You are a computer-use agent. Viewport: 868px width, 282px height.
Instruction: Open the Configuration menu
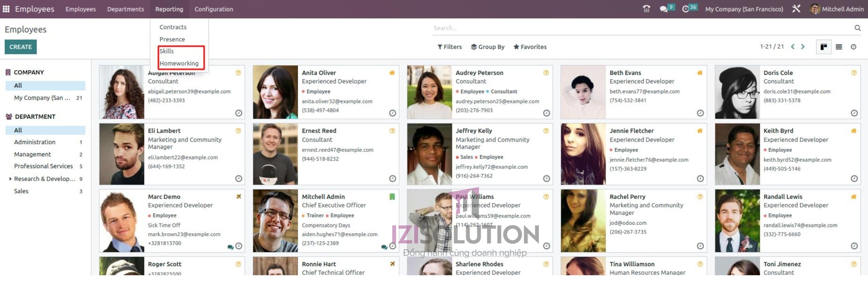[x=214, y=9]
